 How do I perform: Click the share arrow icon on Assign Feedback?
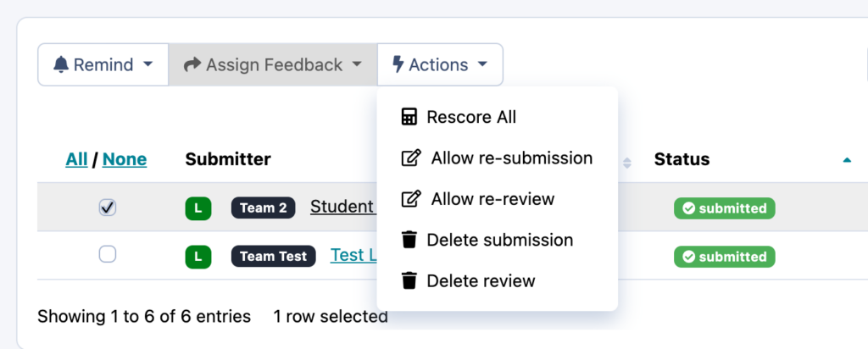pyautogui.click(x=192, y=65)
